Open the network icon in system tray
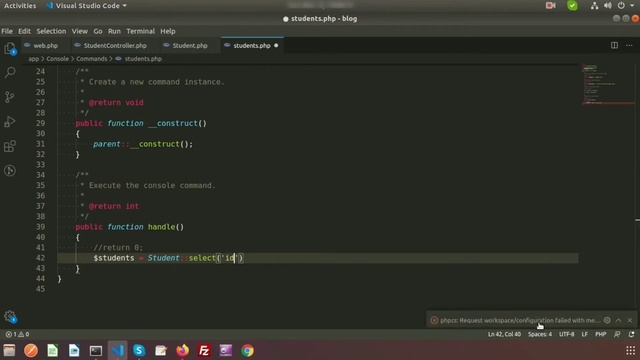This screenshot has width=640, height=360. (x=594, y=5)
